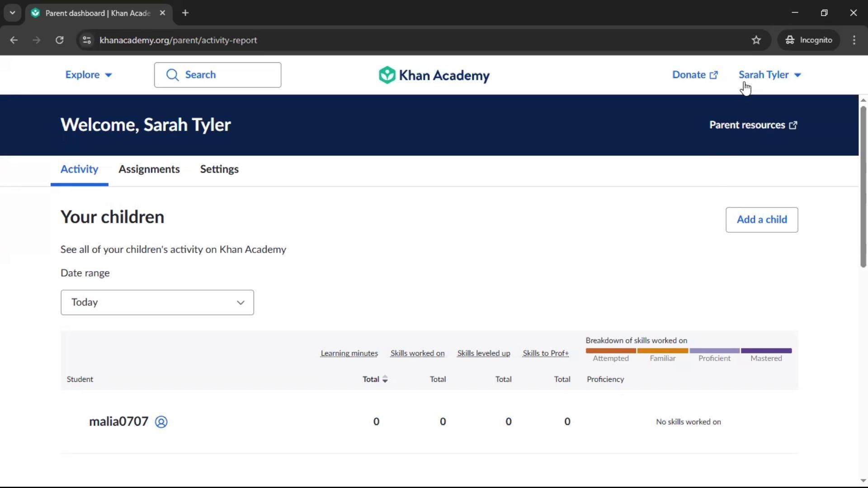Image resolution: width=868 pixels, height=488 pixels.
Task: Close the Parent dashboard tab
Action: 162,13
